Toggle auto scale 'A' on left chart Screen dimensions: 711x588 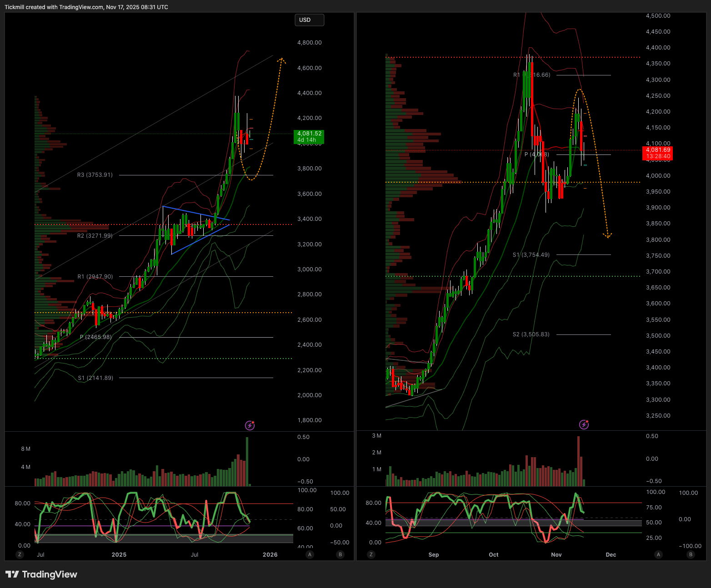[x=310, y=554]
